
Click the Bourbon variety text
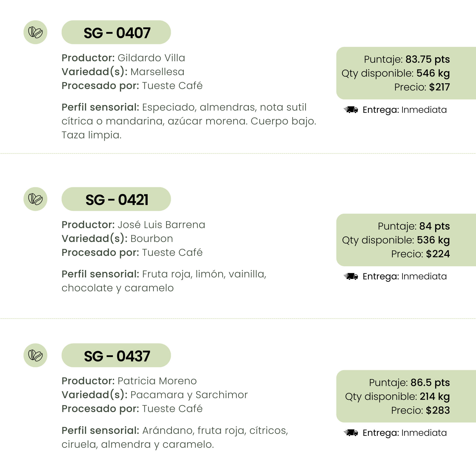pos(152,238)
